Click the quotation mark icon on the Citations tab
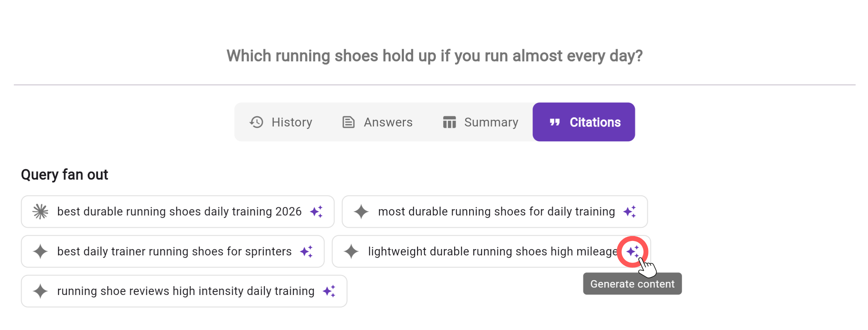Viewport: 868px width, 330px height. point(554,122)
